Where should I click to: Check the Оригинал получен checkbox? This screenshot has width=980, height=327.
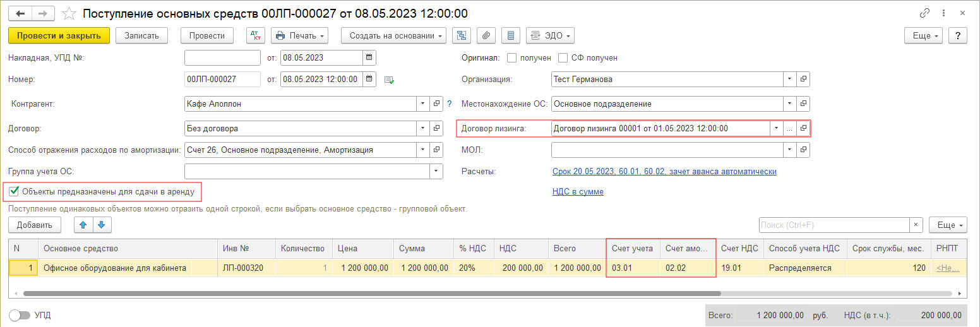(512, 58)
